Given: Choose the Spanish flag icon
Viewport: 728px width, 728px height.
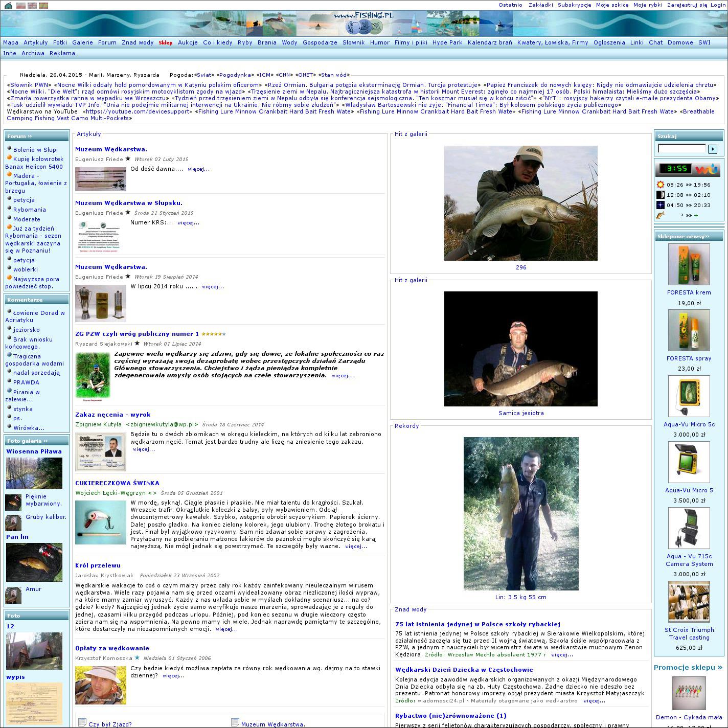Looking at the screenshot, I should 43,6.
